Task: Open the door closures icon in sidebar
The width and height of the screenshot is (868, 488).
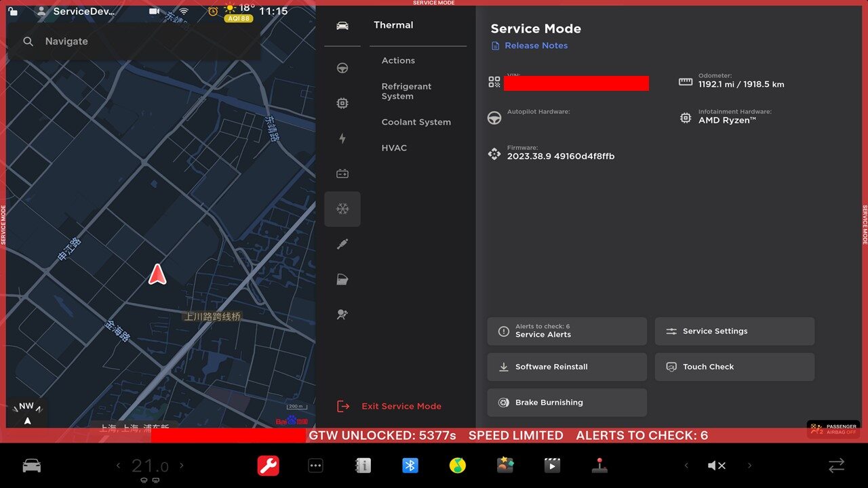Action: click(x=342, y=279)
